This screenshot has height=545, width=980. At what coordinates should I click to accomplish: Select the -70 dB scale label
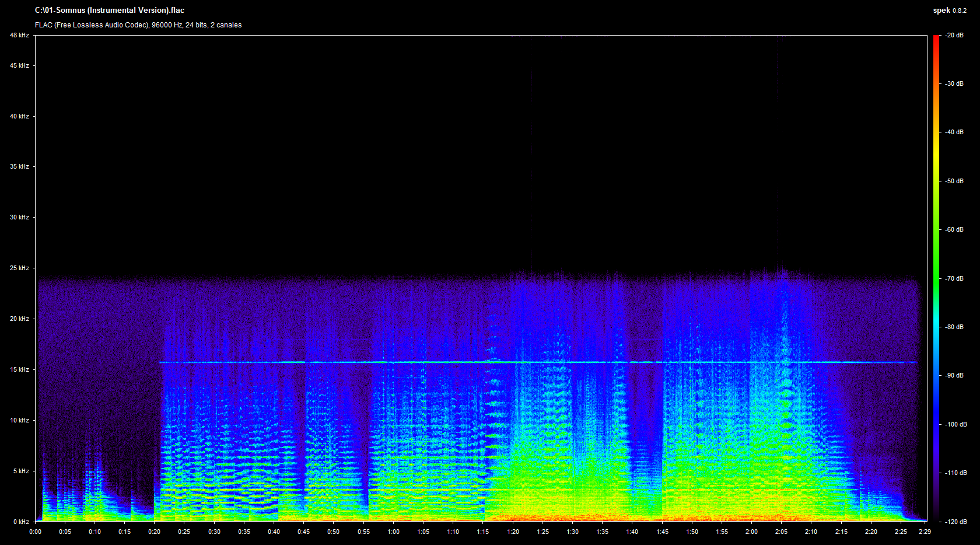954,278
